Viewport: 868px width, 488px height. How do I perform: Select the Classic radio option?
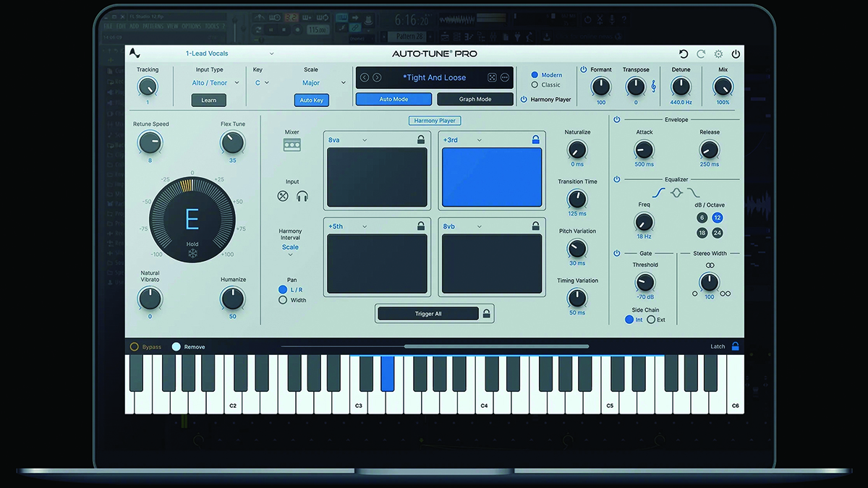535,85
